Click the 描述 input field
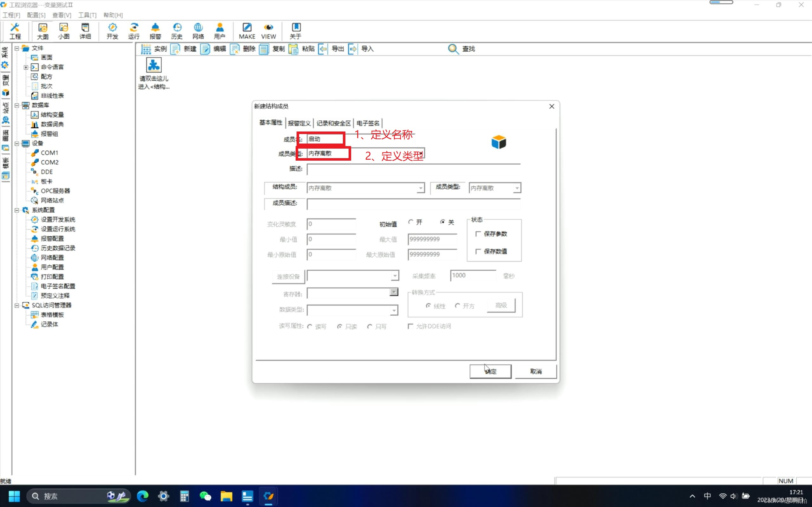The image size is (812, 507). tap(413, 169)
